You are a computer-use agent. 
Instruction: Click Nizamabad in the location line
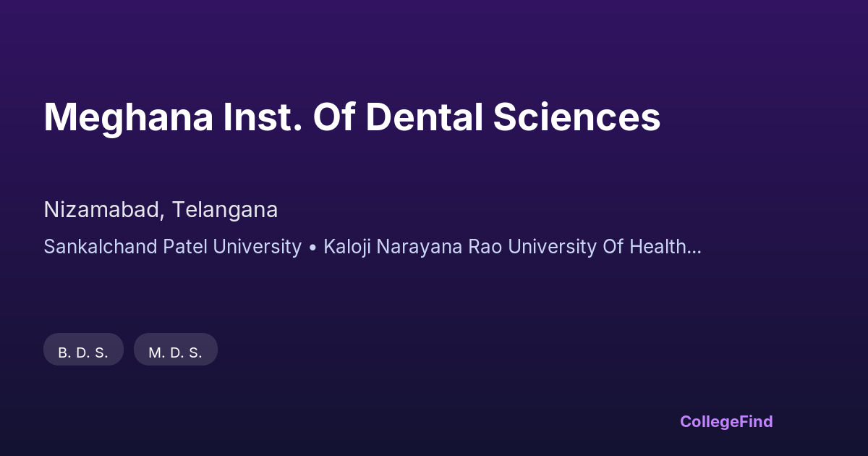101,210
